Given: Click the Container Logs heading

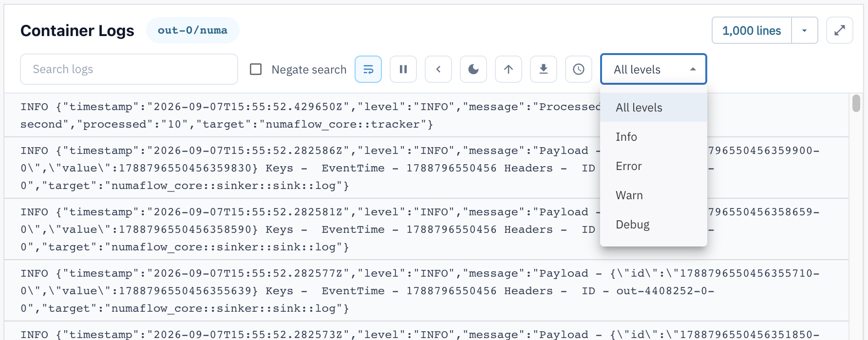Looking at the screenshot, I should click(77, 30).
